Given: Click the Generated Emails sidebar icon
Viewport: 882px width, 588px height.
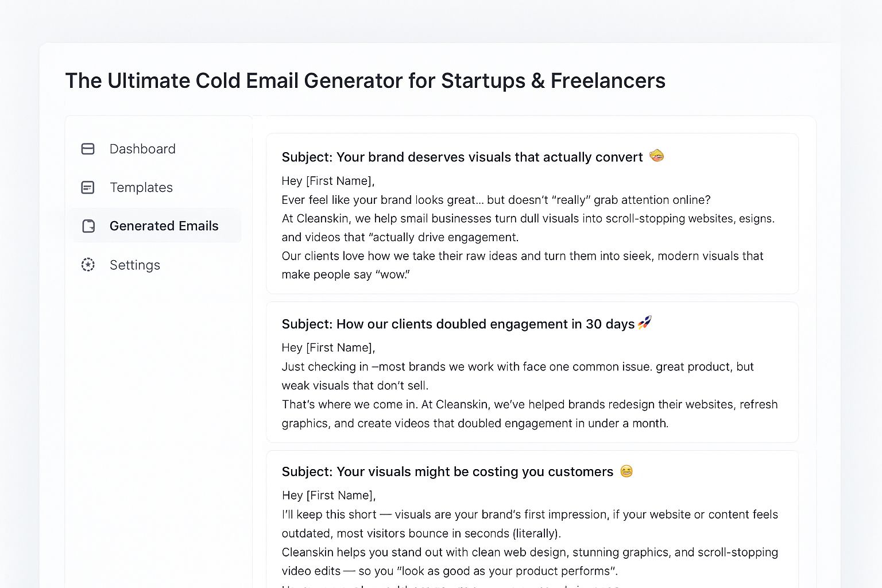Looking at the screenshot, I should (x=88, y=226).
